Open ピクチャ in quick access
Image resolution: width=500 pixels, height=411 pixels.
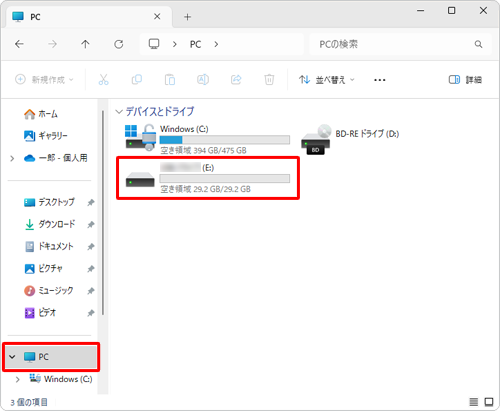tap(43, 268)
